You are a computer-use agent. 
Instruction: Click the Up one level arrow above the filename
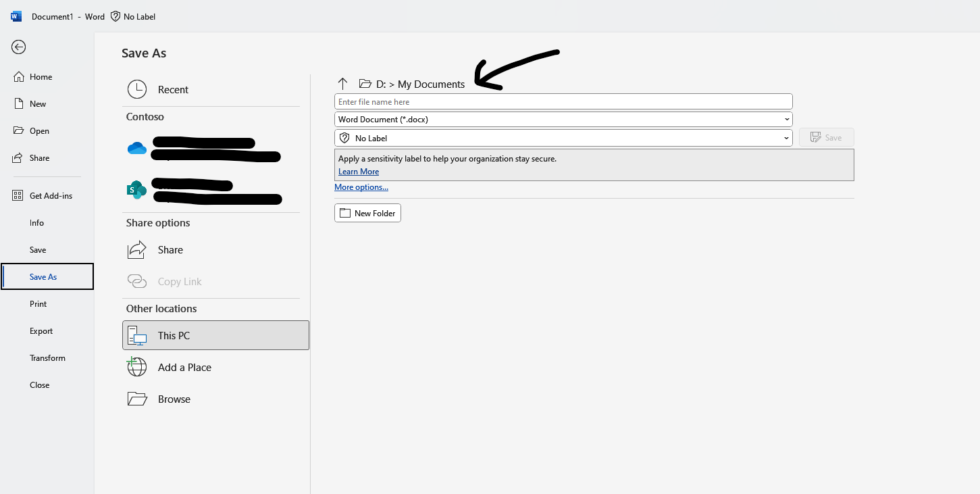point(343,83)
